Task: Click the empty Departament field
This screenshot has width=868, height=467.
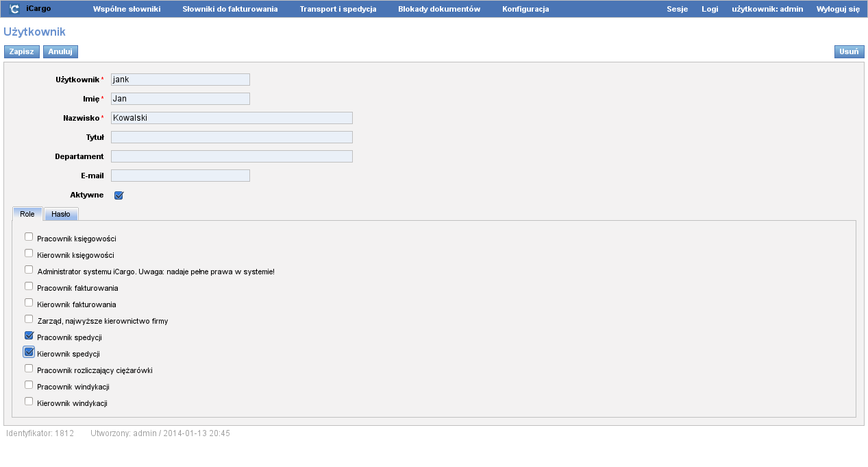Action: coord(232,156)
